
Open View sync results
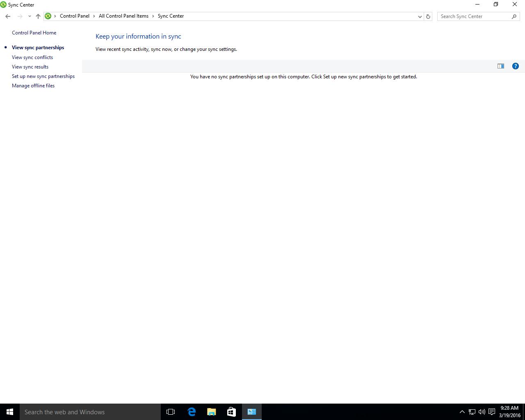click(x=30, y=67)
